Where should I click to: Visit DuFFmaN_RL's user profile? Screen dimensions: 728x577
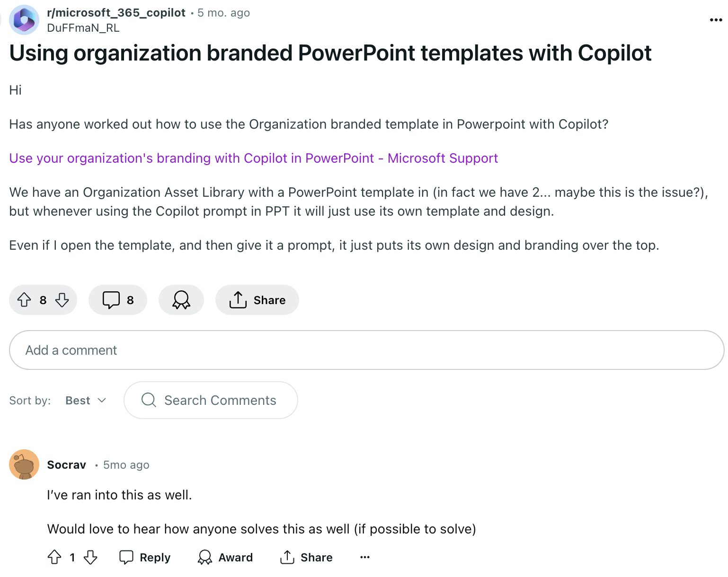83,28
